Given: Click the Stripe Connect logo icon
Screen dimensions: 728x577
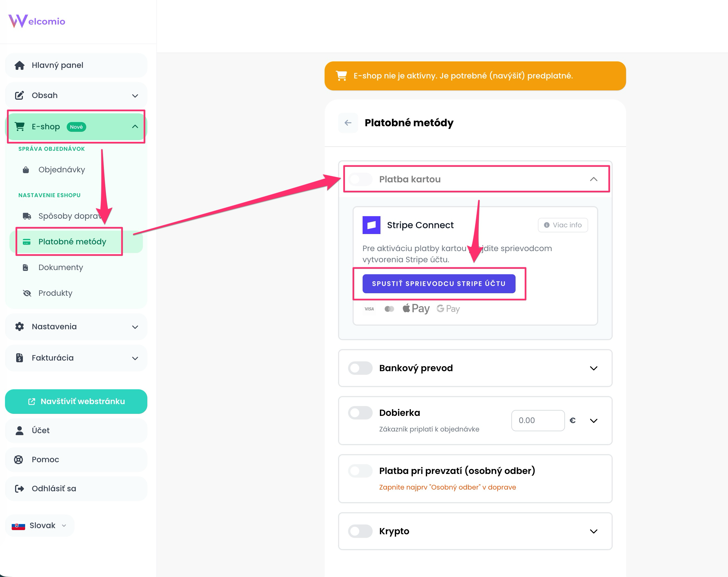Looking at the screenshot, I should 371,225.
